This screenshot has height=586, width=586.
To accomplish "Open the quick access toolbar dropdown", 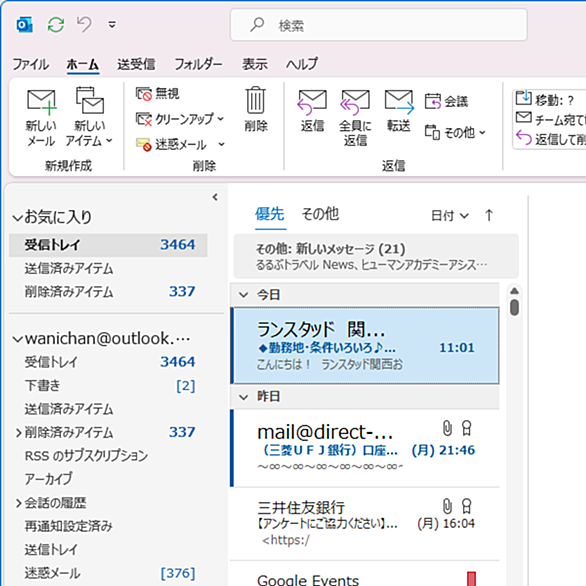I will click(112, 25).
